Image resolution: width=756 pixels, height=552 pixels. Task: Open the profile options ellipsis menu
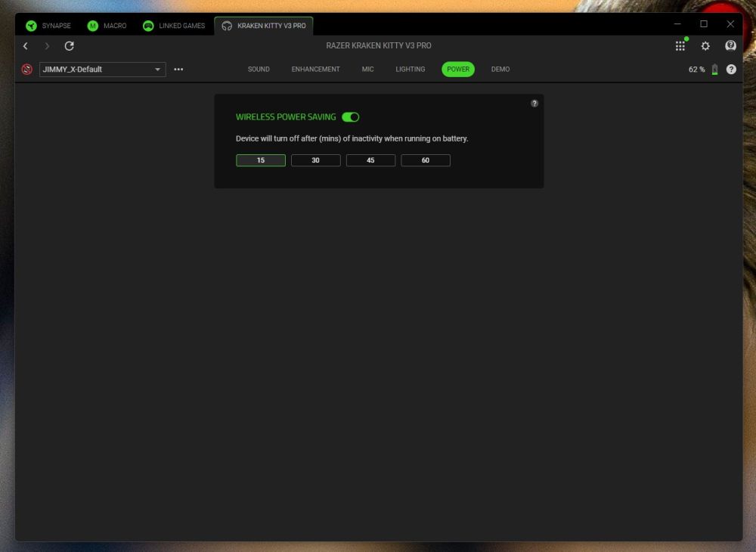click(x=178, y=70)
